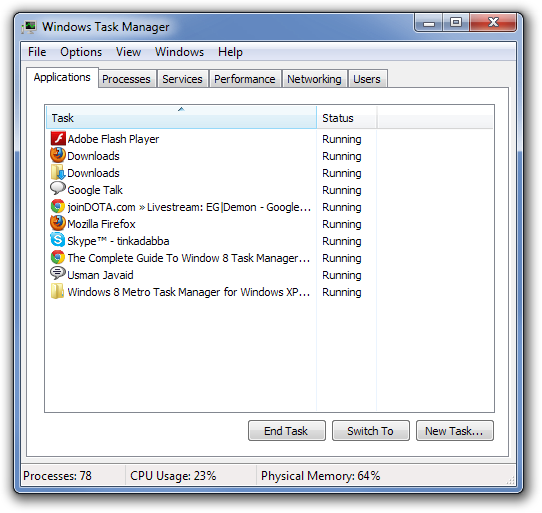Viewport: 542px width, 513px height.
Task: Click the End Task button
Action: [x=287, y=431]
